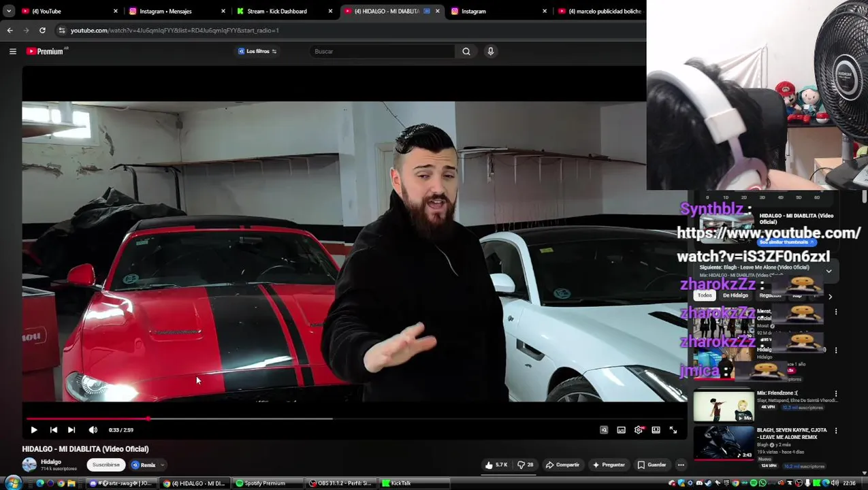
Task: Start voice search with the microphone
Action: (x=490, y=51)
